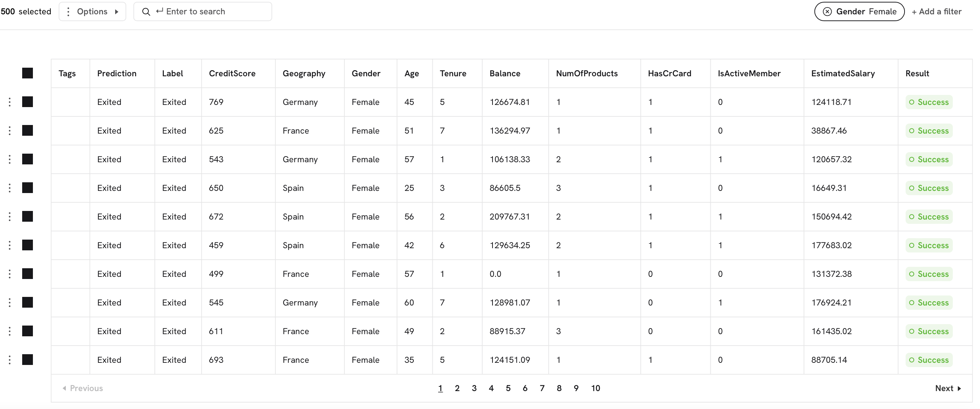Open kebab menu for CreditScore 499 row
The height and width of the screenshot is (409, 980).
pyautogui.click(x=10, y=274)
